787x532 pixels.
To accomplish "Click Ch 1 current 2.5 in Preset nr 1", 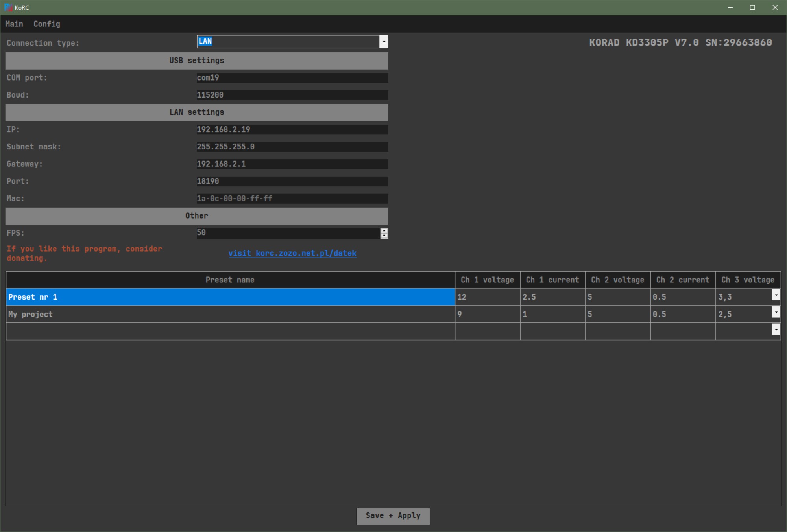I will [x=552, y=297].
